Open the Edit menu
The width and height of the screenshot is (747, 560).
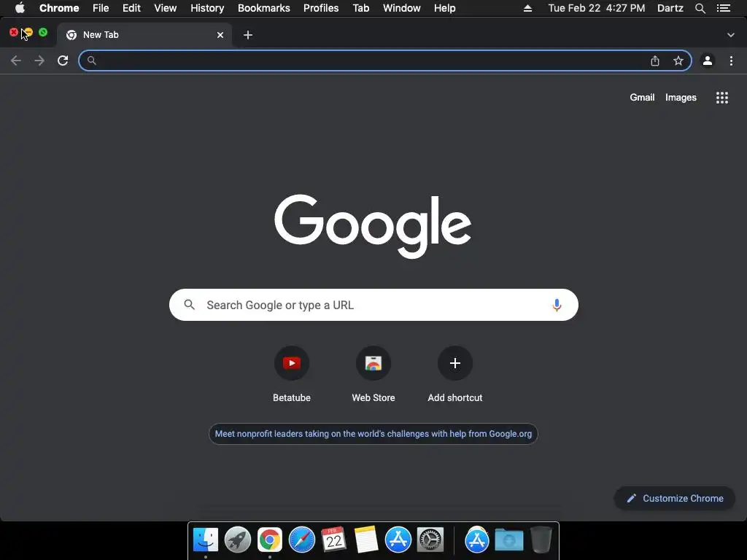(131, 8)
